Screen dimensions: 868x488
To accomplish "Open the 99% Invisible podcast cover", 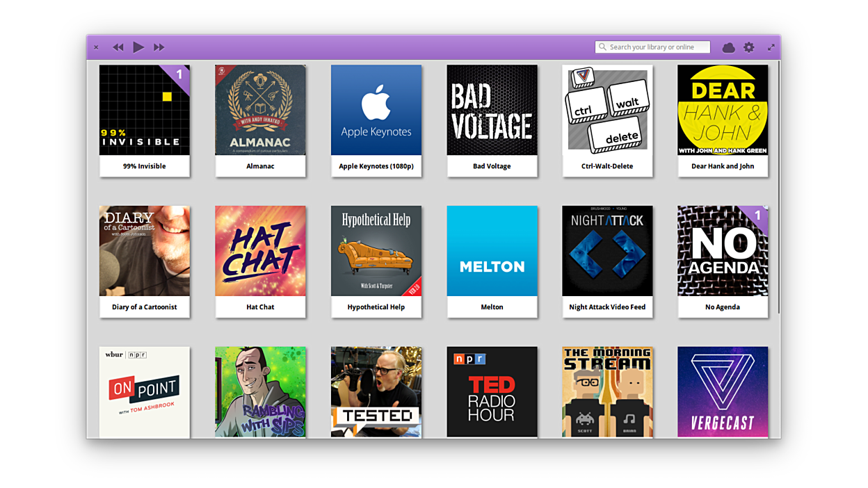I will tap(144, 110).
